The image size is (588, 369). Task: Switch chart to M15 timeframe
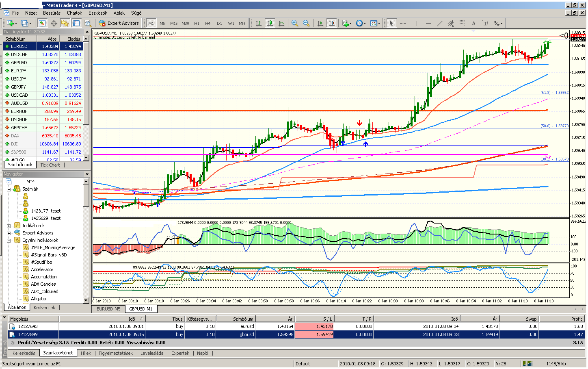174,23
